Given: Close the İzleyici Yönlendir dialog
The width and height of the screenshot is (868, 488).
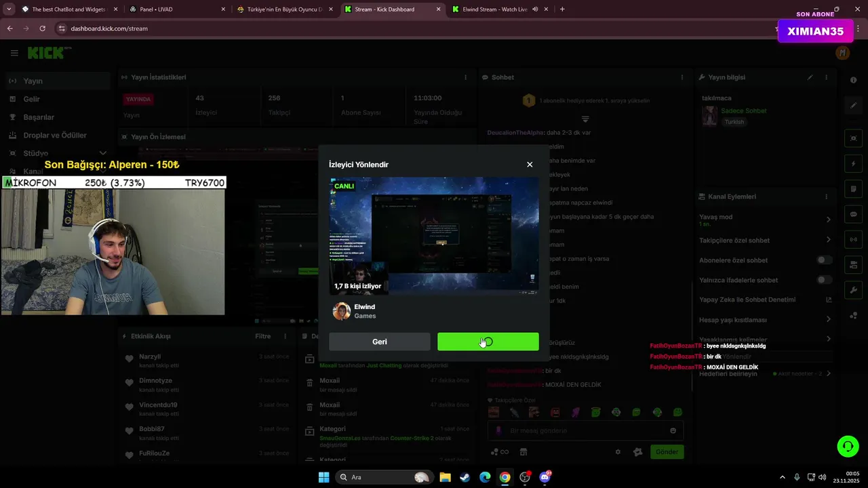Looking at the screenshot, I should click(530, 165).
